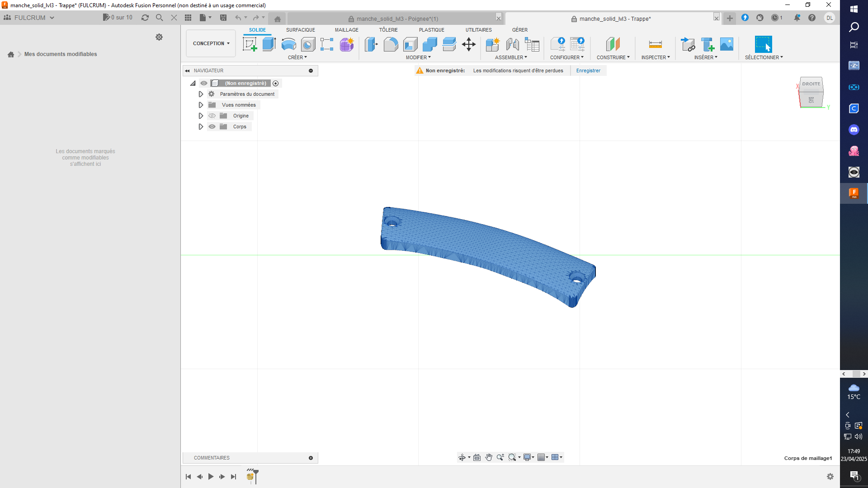The image size is (868, 488).
Task: Open the CONSTRUIRE dropdown menu
Action: pos(613,57)
